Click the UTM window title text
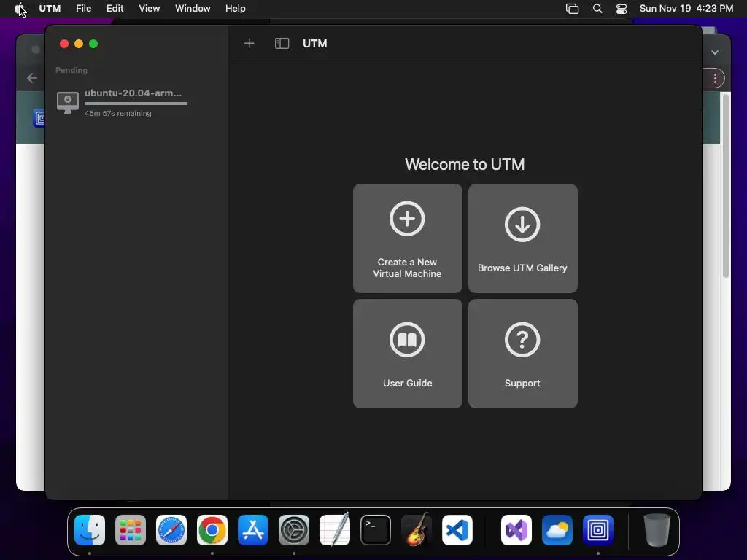The image size is (747, 560). coord(315,43)
